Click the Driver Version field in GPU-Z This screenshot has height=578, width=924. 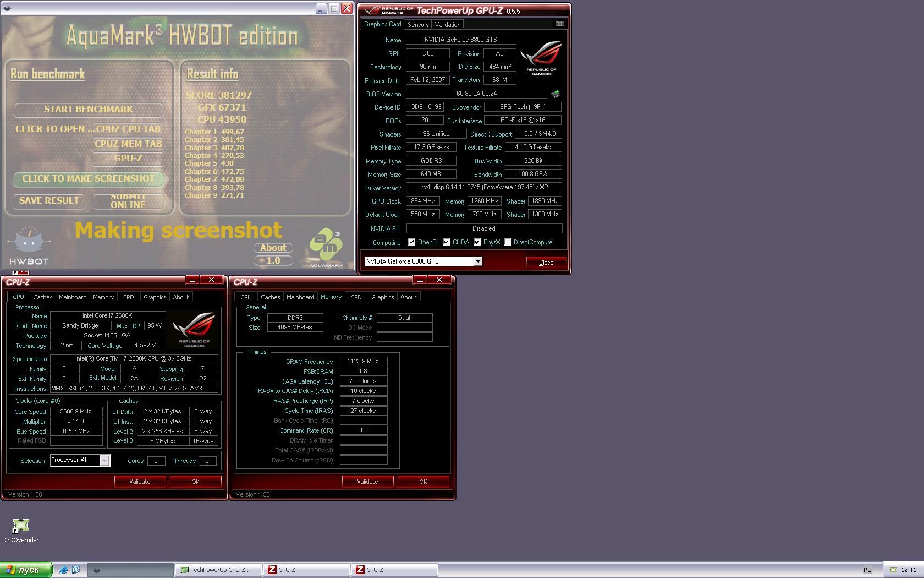point(484,187)
